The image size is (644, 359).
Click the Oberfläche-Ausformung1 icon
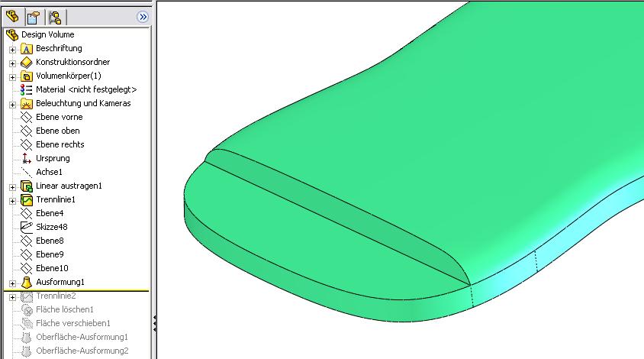[26, 337]
